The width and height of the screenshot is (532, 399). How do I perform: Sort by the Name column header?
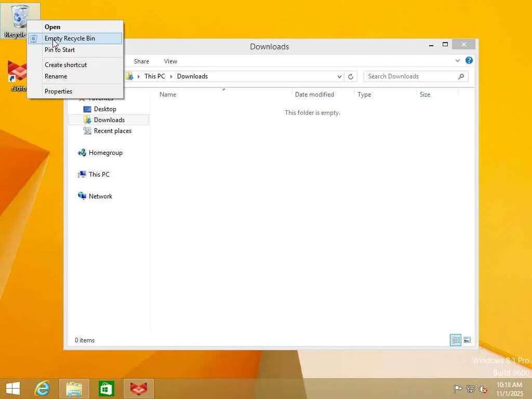click(x=168, y=95)
